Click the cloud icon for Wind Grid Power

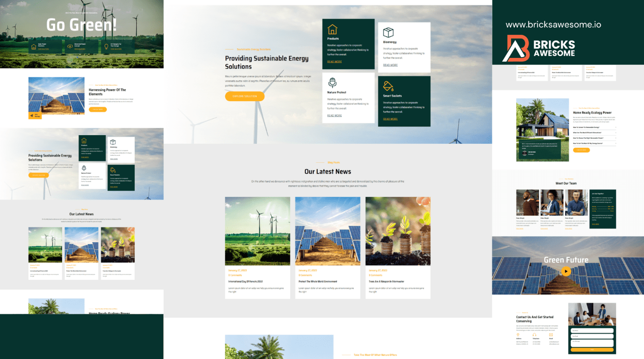click(69, 46)
